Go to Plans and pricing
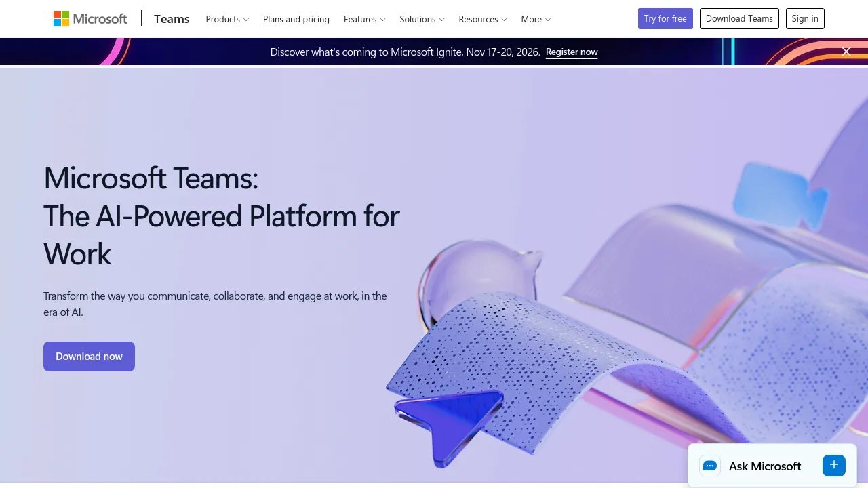Image resolution: width=868 pixels, height=488 pixels. [296, 19]
